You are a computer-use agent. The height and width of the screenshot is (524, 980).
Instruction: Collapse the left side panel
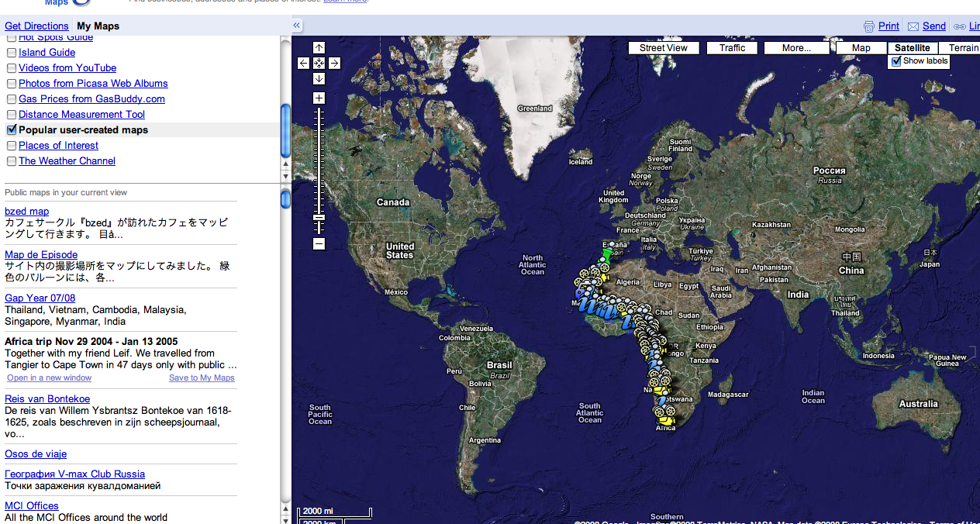tap(296, 26)
